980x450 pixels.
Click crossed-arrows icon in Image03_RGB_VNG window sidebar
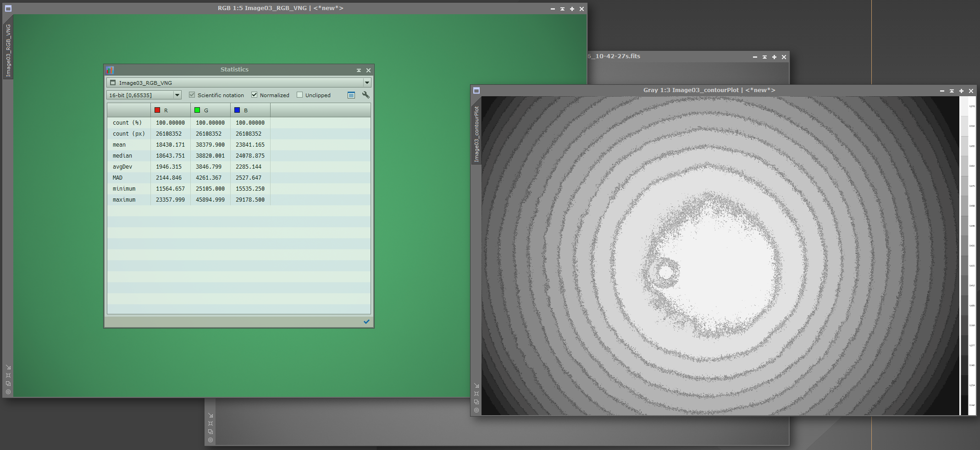8,375
